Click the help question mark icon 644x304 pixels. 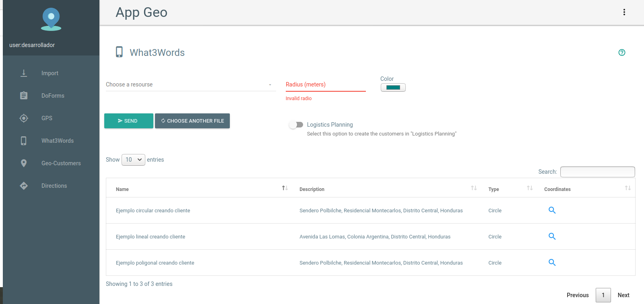[622, 52]
